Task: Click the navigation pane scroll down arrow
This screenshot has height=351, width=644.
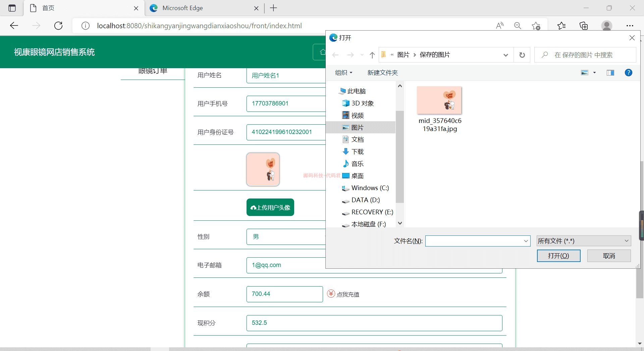Action: pos(400,223)
